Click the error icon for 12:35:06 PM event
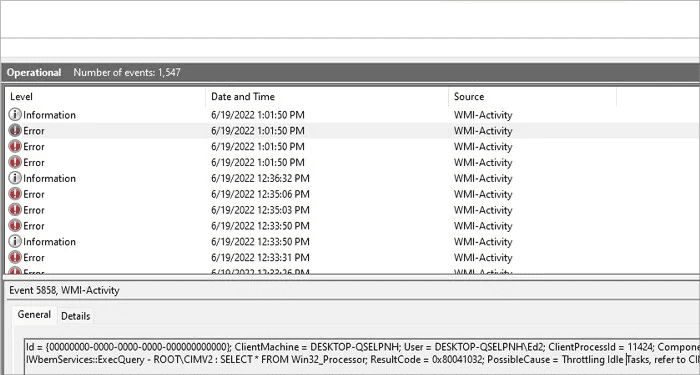 click(x=15, y=194)
